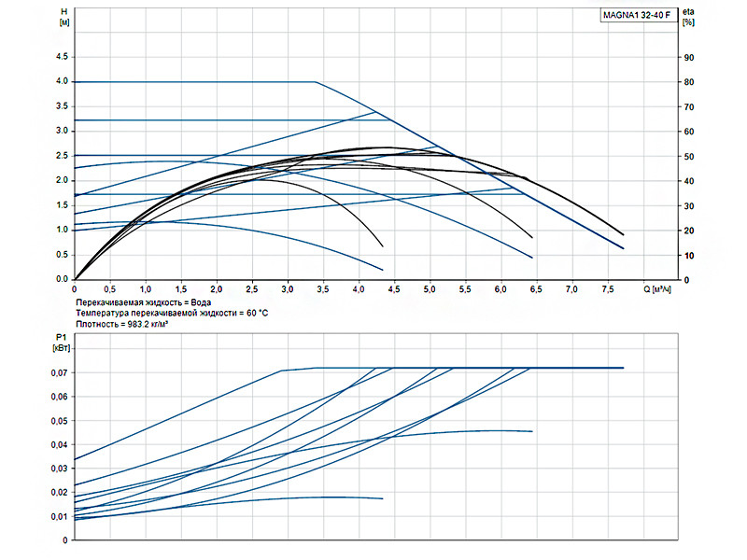Click the 80 mark on eta axis
Image resolution: width=747 pixels, height=560 pixels.
(689, 82)
